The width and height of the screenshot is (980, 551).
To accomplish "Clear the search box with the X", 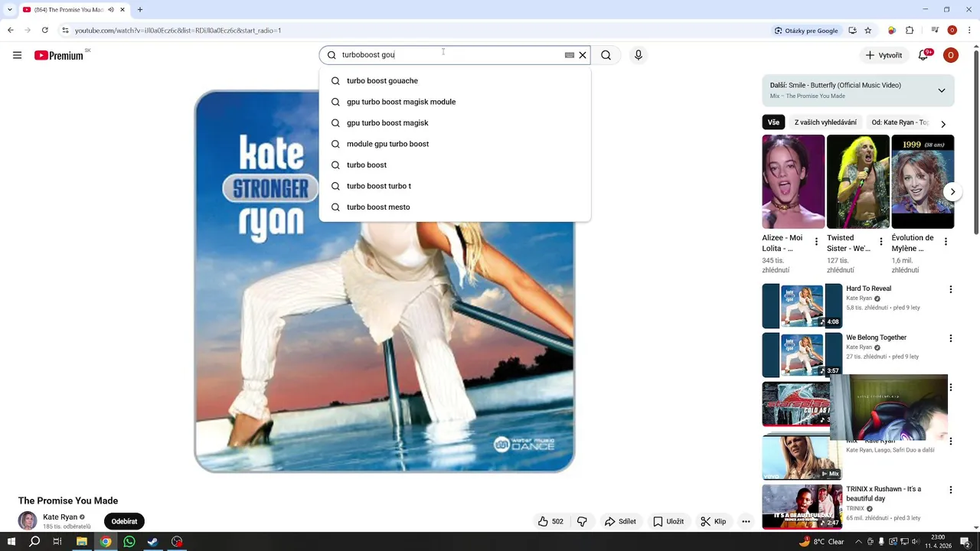I will pyautogui.click(x=583, y=55).
